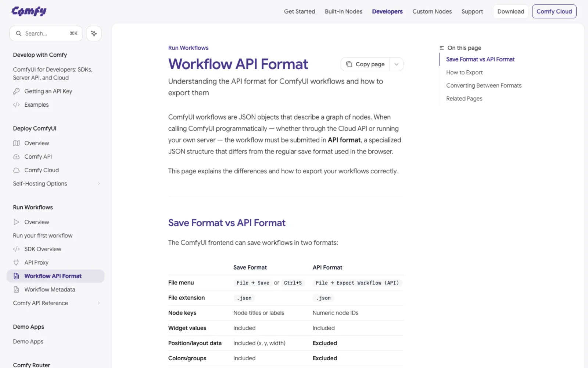Click the 'Position/layout data' row label

[x=195, y=343]
